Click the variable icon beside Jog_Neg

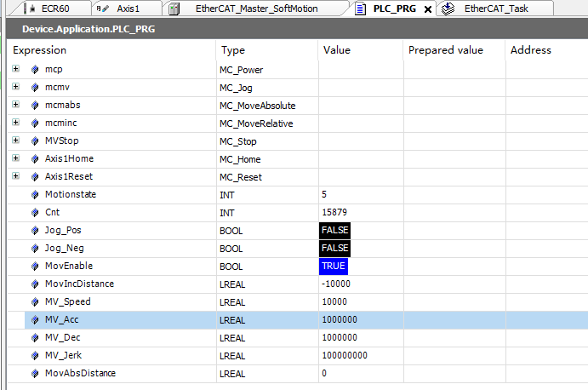pos(35,249)
